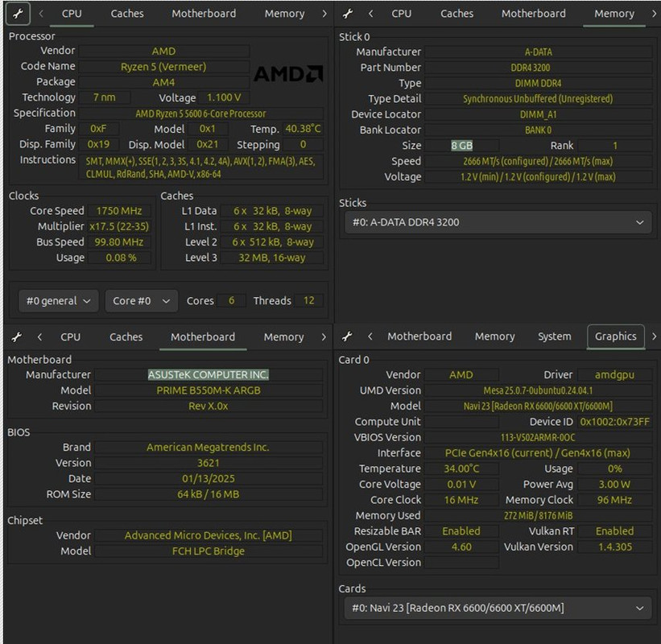Screen dimensions: 661x644
Task: Open the Motherboard tab in the Card 0 window
Action: (419, 336)
